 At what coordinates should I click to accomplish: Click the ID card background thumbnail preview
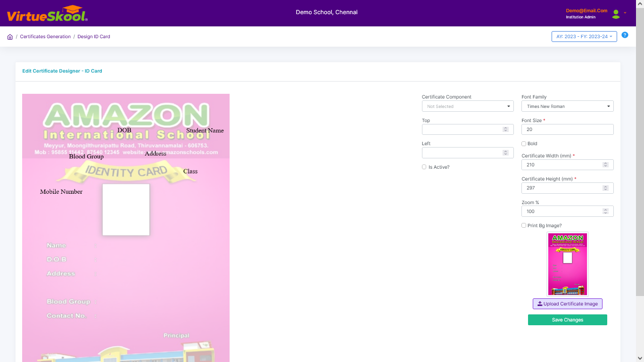tap(568, 264)
